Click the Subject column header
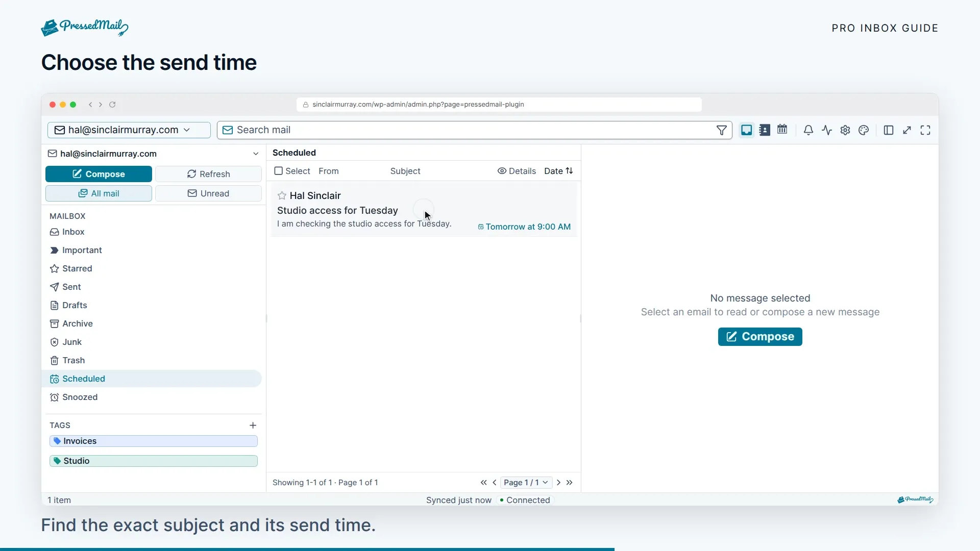The height and width of the screenshot is (551, 980). pyautogui.click(x=405, y=171)
